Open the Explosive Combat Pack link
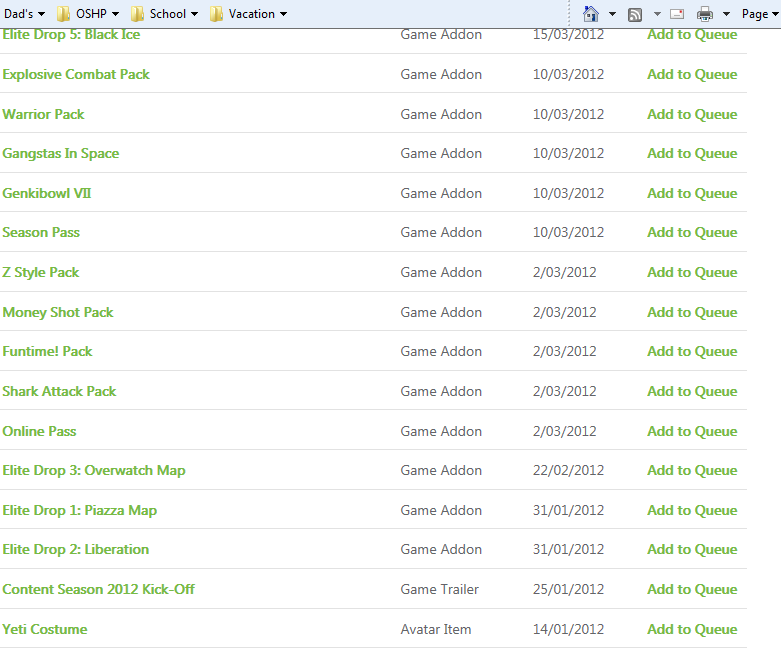The width and height of the screenshot is (781, 649). pos(76,74)
